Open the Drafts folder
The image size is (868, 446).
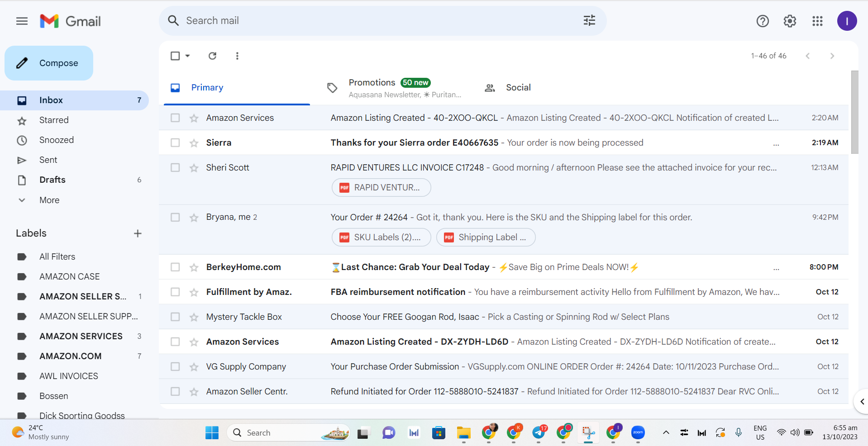pos(75,180)
